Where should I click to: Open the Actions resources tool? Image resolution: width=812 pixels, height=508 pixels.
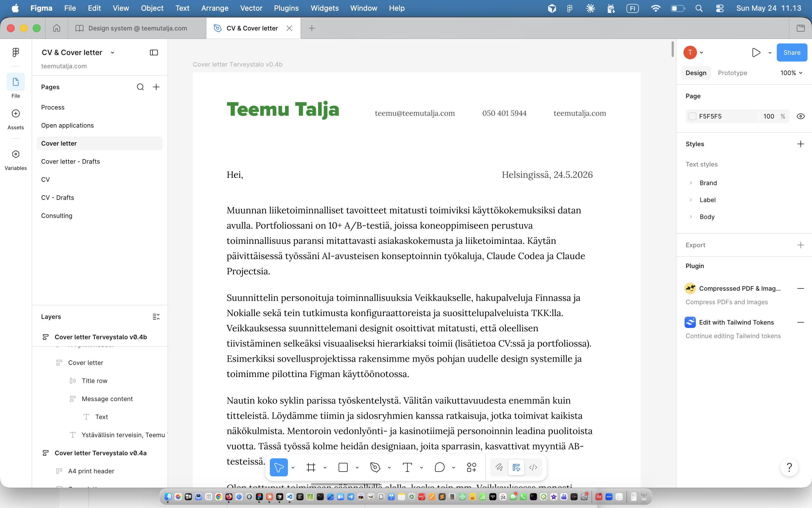pyautogui.click(x=471, y=467)
